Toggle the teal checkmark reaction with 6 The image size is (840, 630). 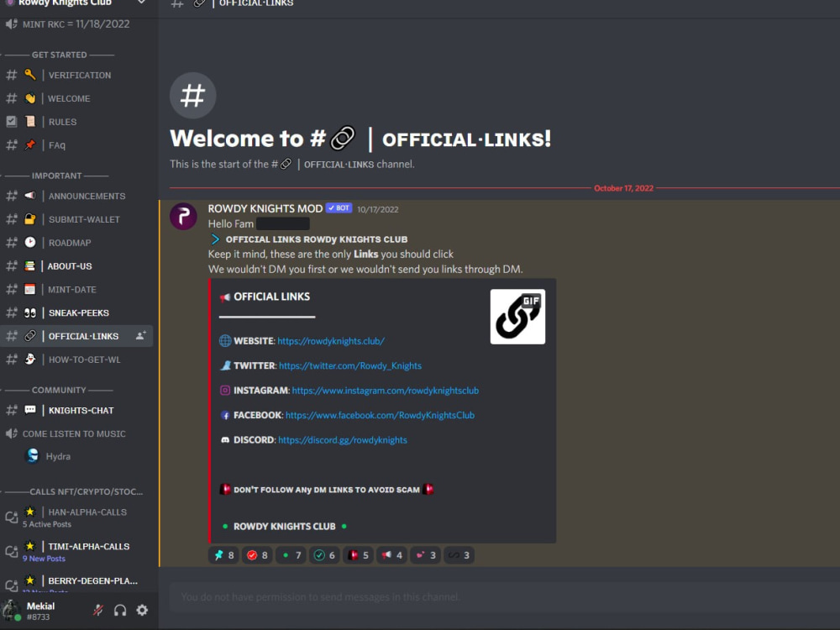point(324,555)
